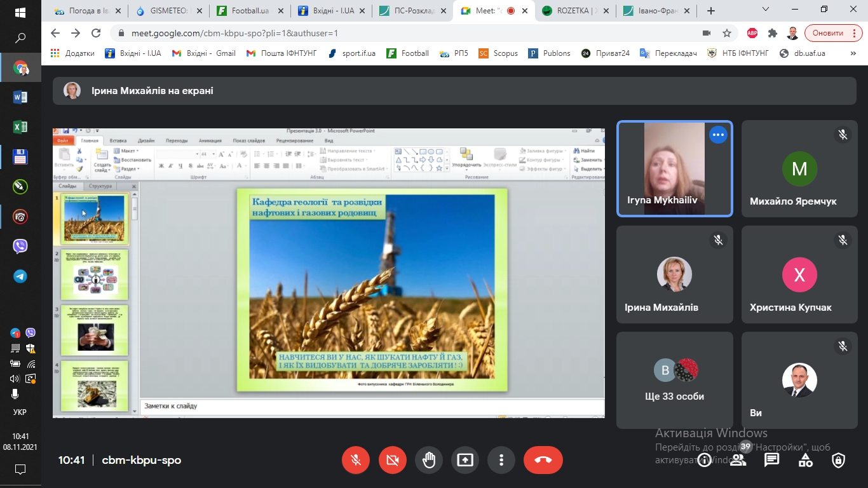The height and width of the screenshot is (488, 868).
Task: Go back in Chrome
Action: coord(55,33)
